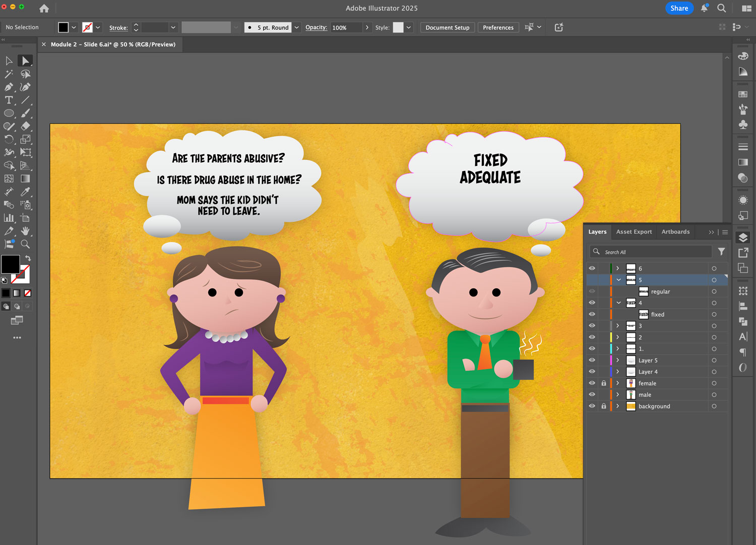Unlock the female layer by clicking its padlock
Viewport: 756px width, 545px height.
pos(604,383)
